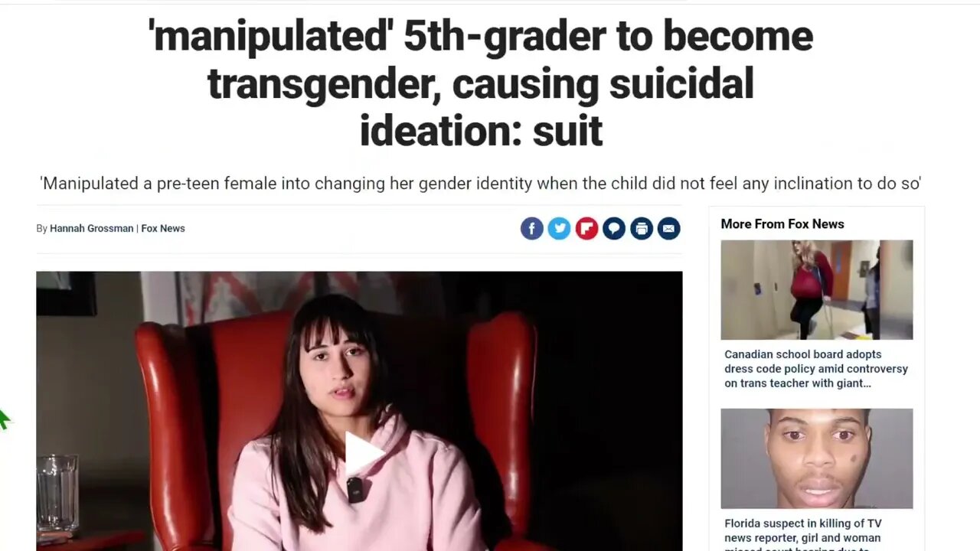Share via the Flipboard icon
This screenshot has height=551, width=980.
pos(586,228)
